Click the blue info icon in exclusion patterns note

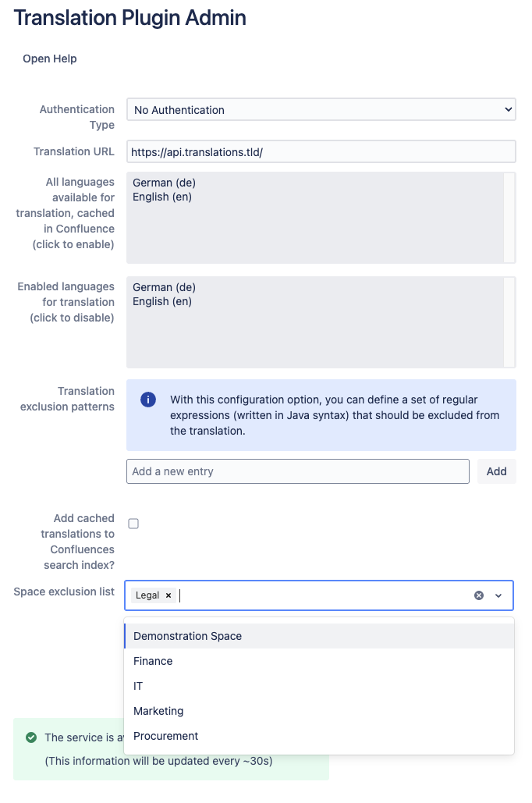[148, 400]
